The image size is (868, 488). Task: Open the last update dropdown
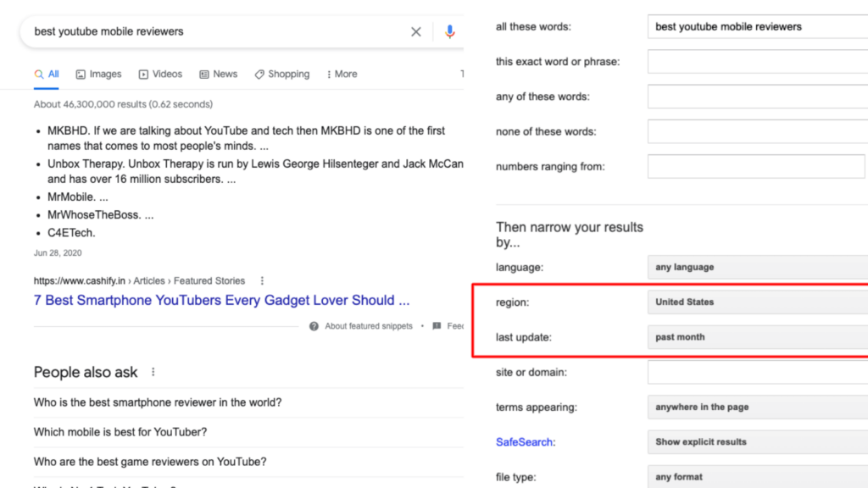click(758, 337)
